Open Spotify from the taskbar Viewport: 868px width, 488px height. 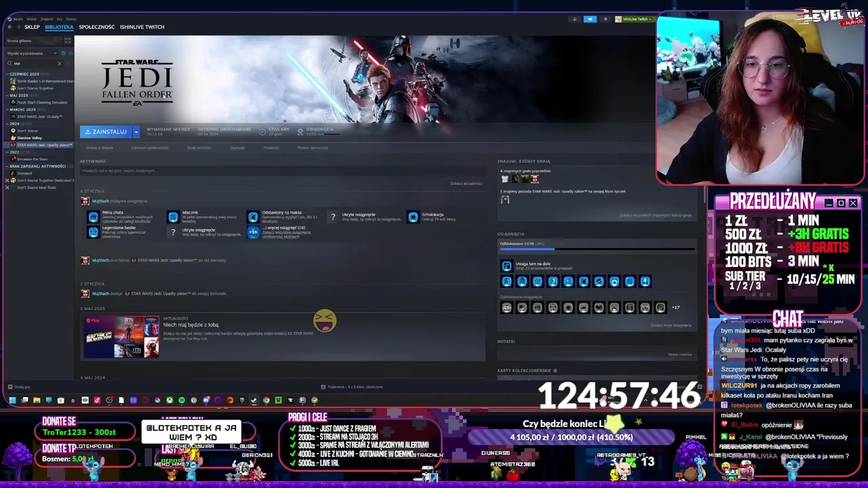[182, 401]
